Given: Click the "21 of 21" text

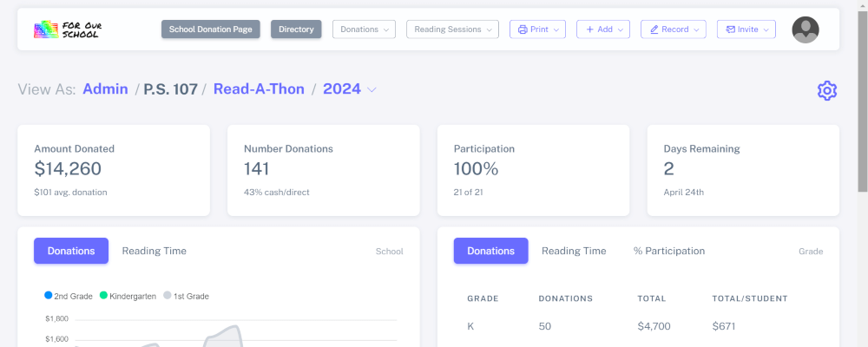Looking at the screenshot, I should click(x=469, y=193).
